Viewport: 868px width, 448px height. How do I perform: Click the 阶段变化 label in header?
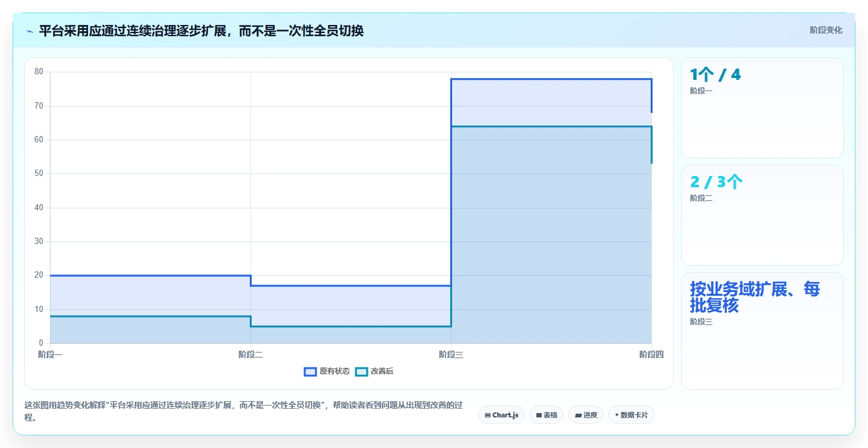click(x=826, y=30)
